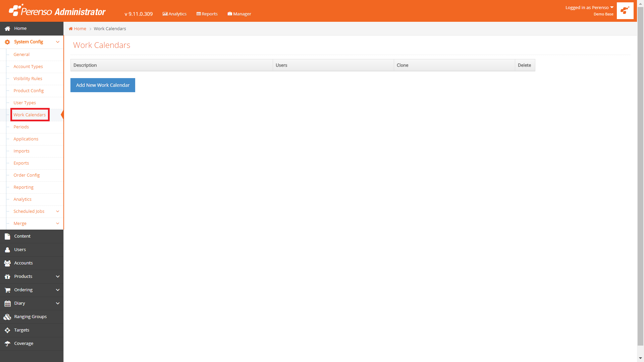Select Periods in System Config list
The width and height of the screenshot is (644, 362).
click(x=21, y=127)
